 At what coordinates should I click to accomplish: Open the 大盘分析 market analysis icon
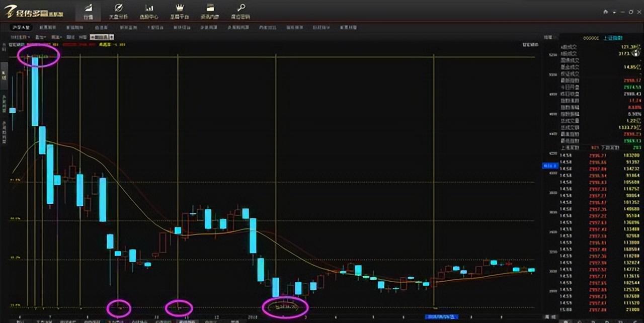click(x=118, y=11)
